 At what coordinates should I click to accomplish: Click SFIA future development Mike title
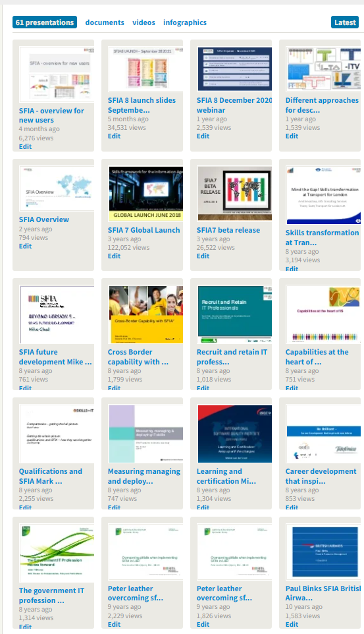pos(55,357)
